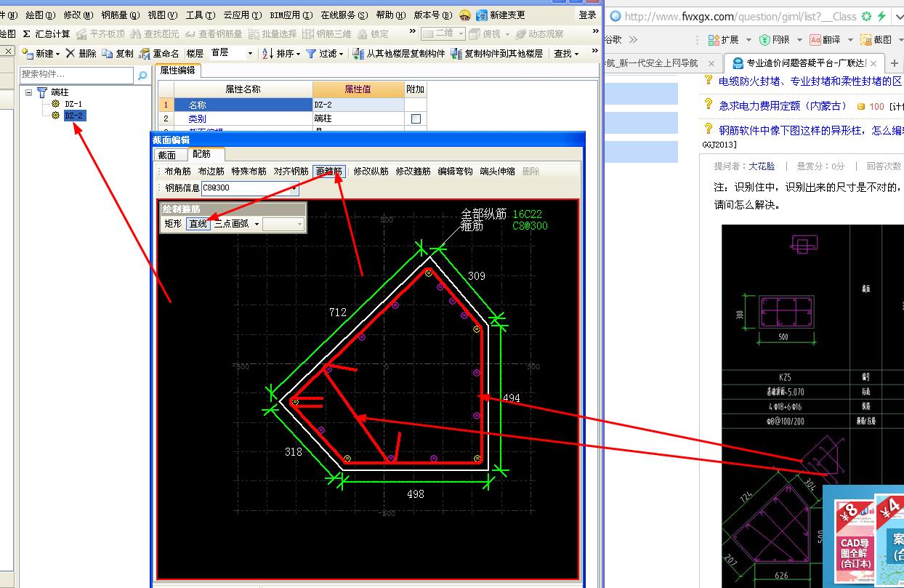
Task: Click the 锁定 lock icon
Action: pyautogui.click(x=363, y=34)
